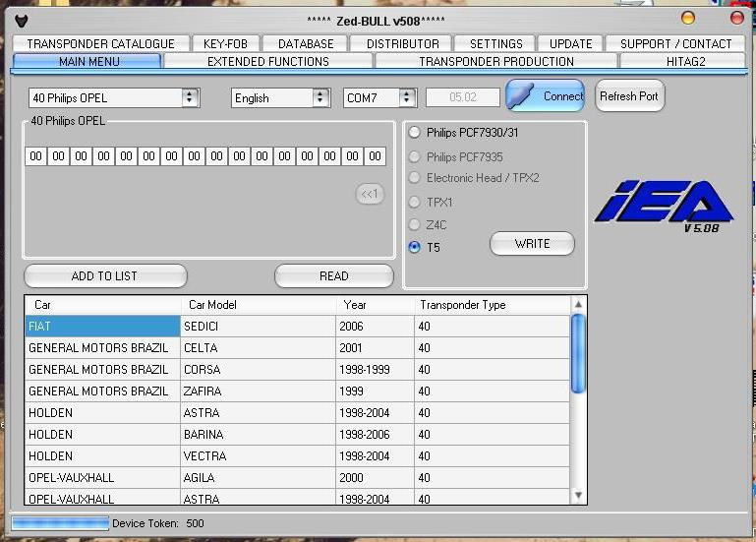
Task: Switch to the KEY-FOB tab
Action: tap(226, 44)
